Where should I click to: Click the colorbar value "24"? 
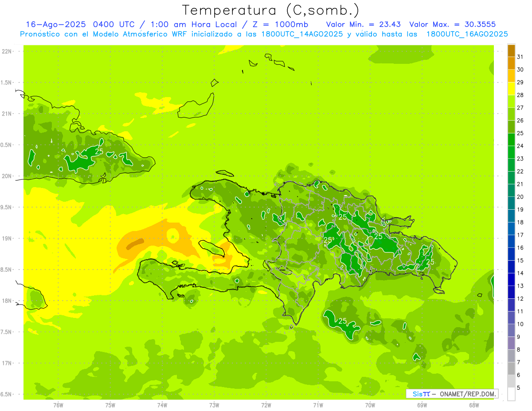tap(520, 146)
